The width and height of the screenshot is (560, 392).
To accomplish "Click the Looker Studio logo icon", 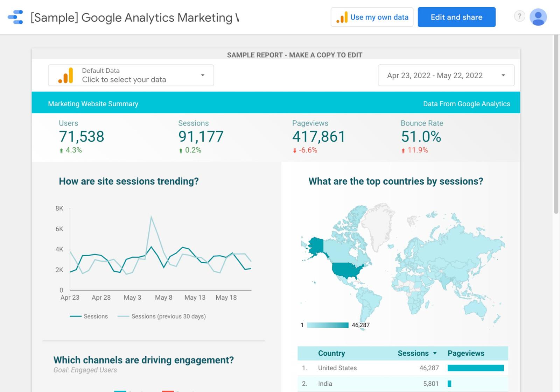I will [x=15, y=17].
